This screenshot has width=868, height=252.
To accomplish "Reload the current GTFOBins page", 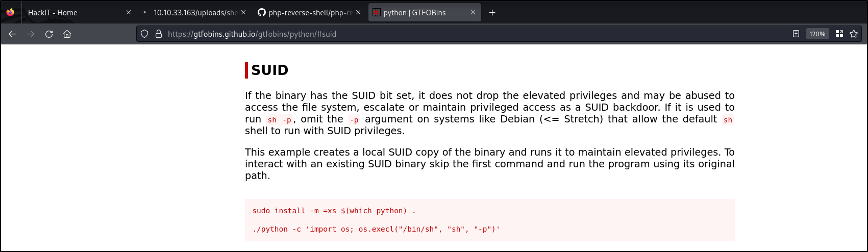I will [x=49, y=34].
